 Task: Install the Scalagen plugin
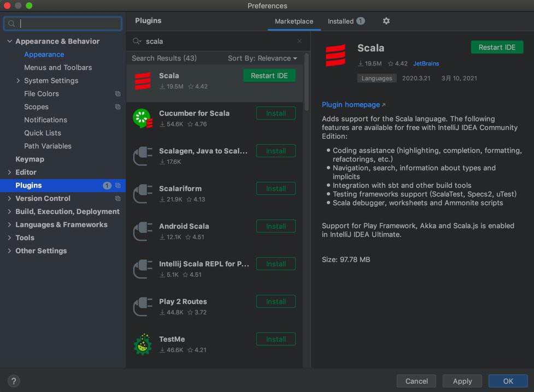276,151
